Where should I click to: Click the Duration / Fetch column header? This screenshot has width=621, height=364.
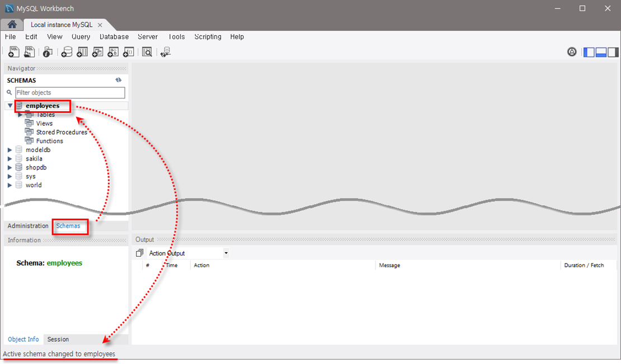(584, 266)
